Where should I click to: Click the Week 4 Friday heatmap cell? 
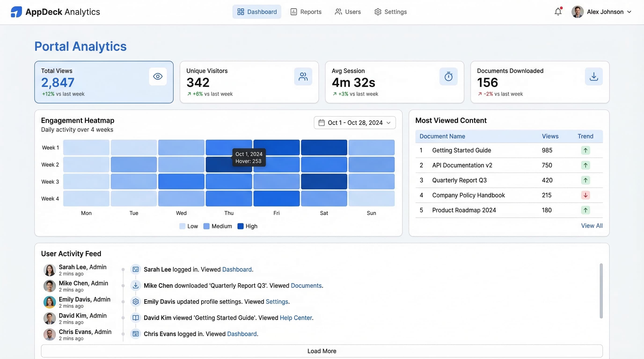[x=277, y=198]
